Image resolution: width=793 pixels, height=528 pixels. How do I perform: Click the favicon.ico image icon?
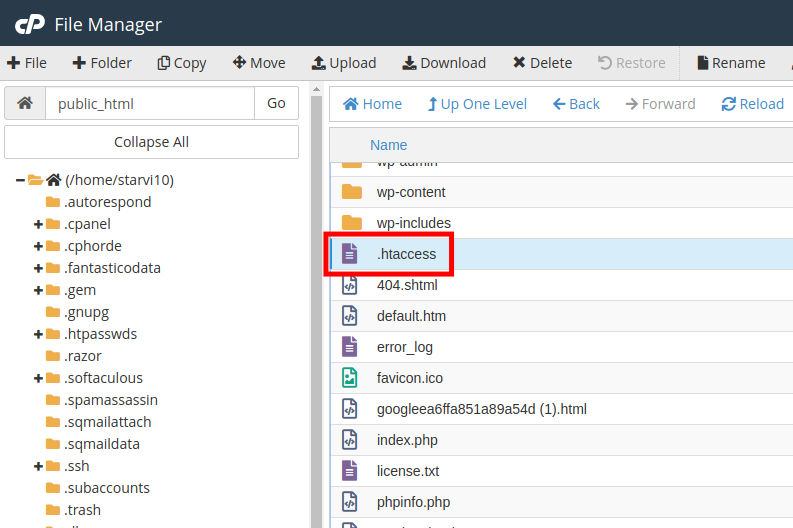349,378
